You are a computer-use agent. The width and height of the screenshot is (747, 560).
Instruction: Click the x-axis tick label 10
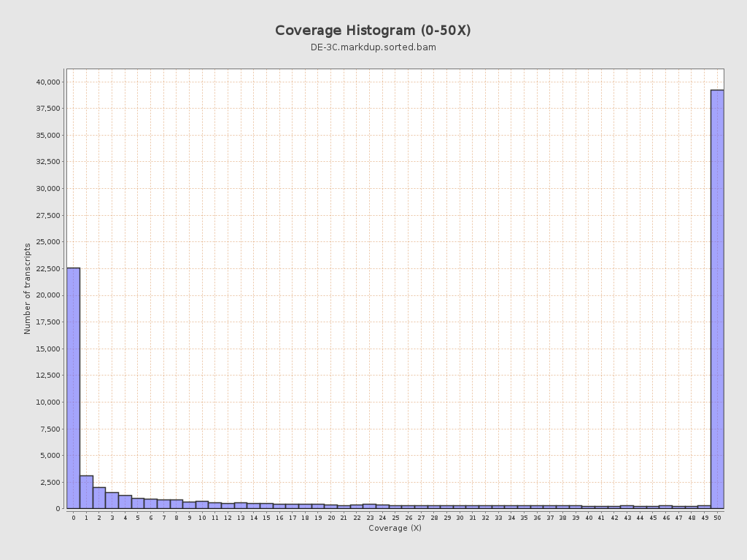coord(202,518)
